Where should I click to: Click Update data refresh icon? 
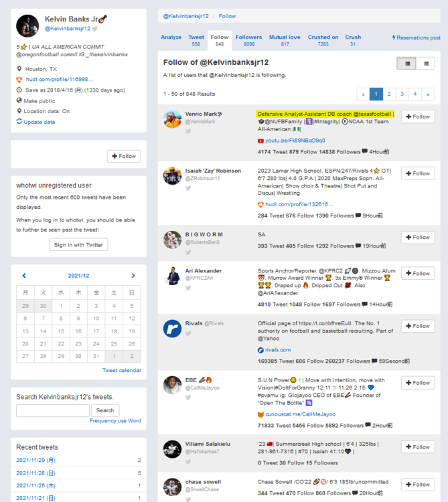point(19,122)
